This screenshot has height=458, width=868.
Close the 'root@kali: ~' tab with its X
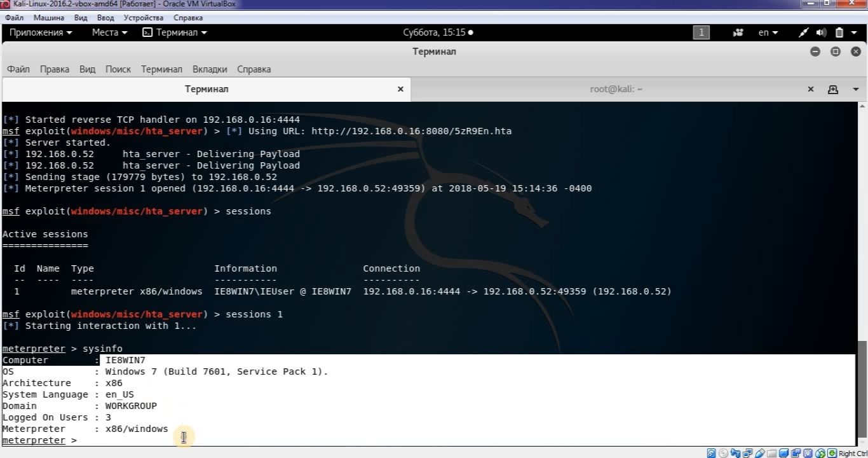tap(811, 89)
